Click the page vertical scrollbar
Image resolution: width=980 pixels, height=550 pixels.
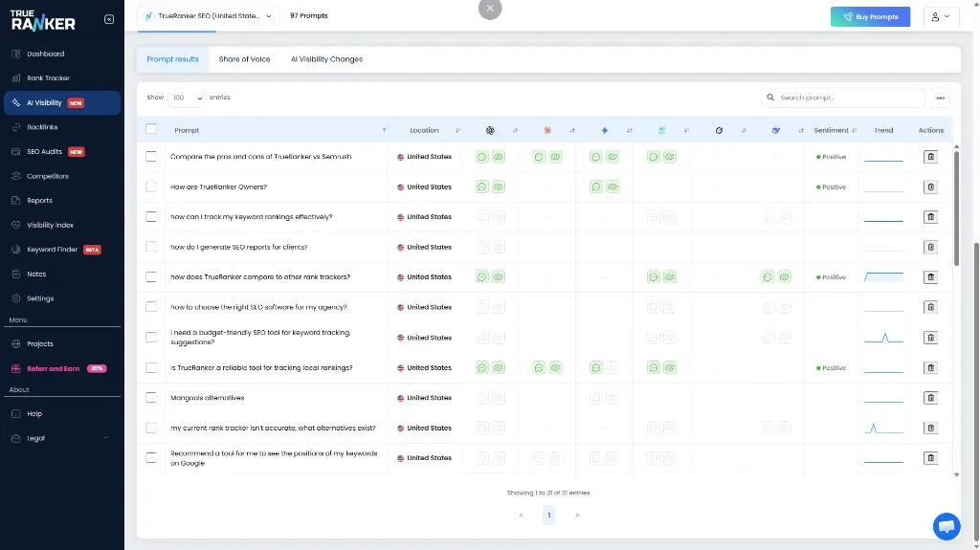[976, 394]
